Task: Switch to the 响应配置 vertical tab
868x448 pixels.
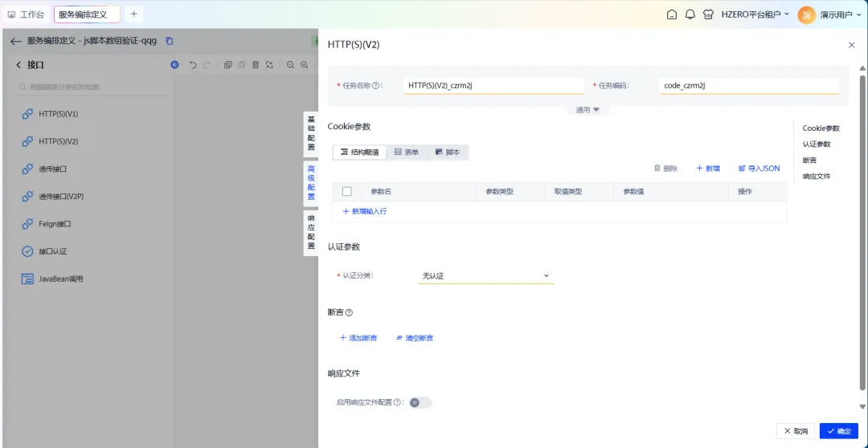Action: pos(311,233)
